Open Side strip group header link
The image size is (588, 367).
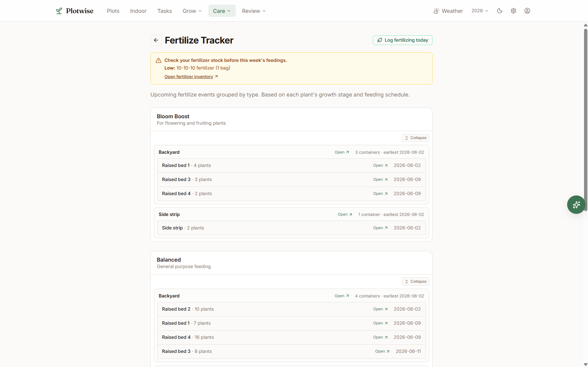click(x=345, y=214)
